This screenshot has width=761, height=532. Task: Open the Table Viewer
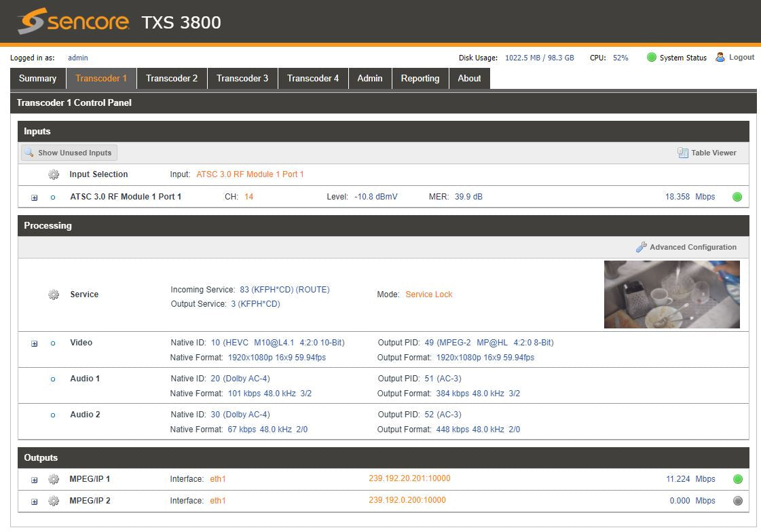[x=707, y=153]
